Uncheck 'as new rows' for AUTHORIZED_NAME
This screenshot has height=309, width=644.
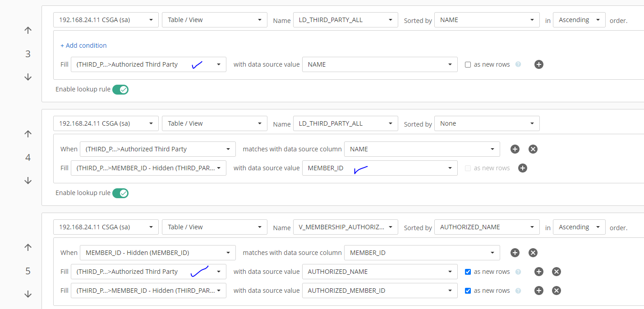click(468, 272)
